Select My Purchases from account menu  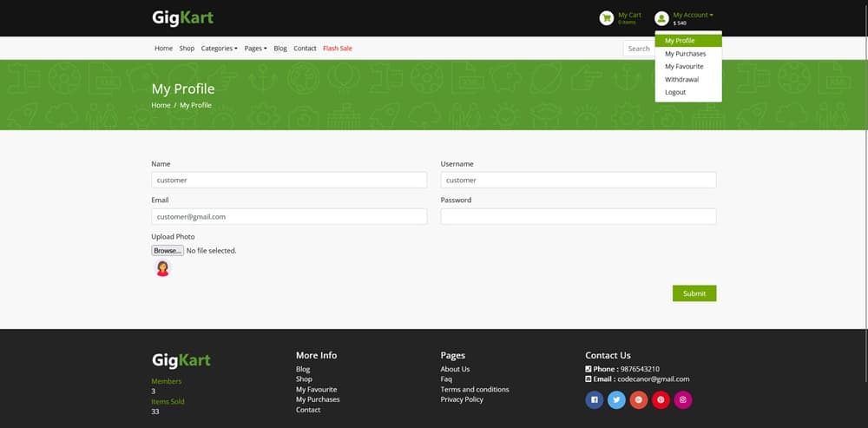tap(685, 54)
